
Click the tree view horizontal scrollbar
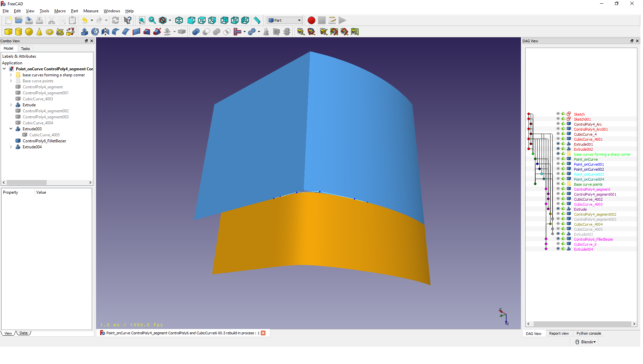(27, 183)
